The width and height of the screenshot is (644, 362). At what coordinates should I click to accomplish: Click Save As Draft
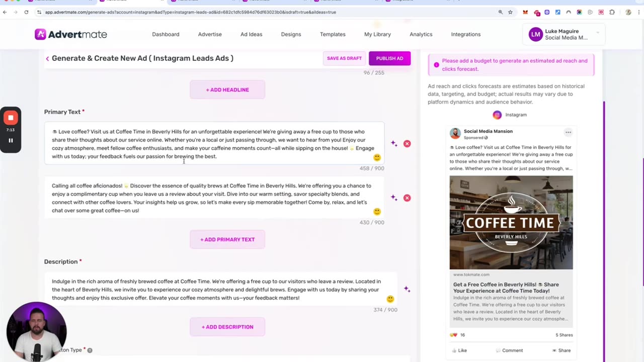coord(344,58)
